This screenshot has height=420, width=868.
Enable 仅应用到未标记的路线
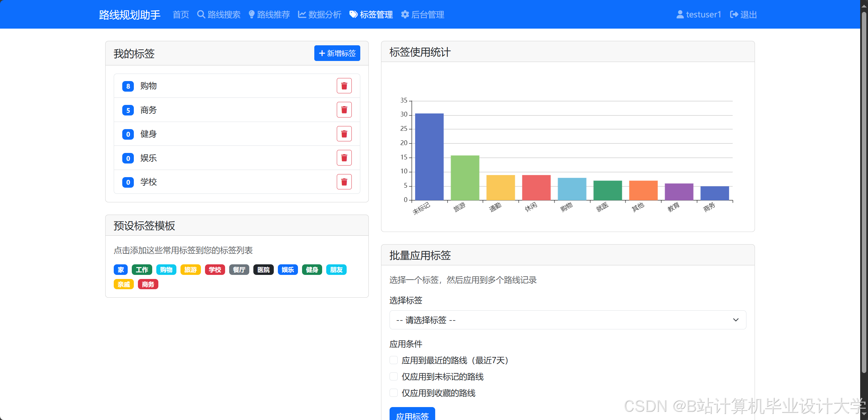tap(393, 376)
